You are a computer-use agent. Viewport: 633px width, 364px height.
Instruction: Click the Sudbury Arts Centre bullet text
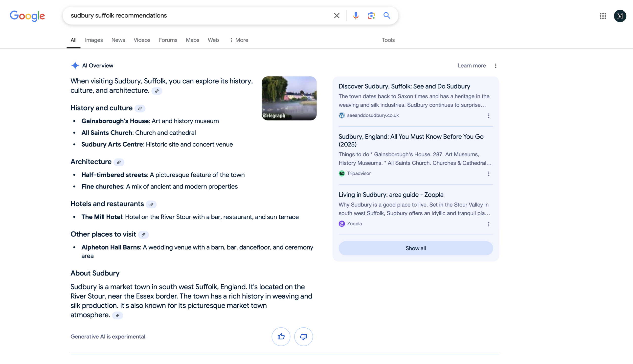(x=157, y=144)
